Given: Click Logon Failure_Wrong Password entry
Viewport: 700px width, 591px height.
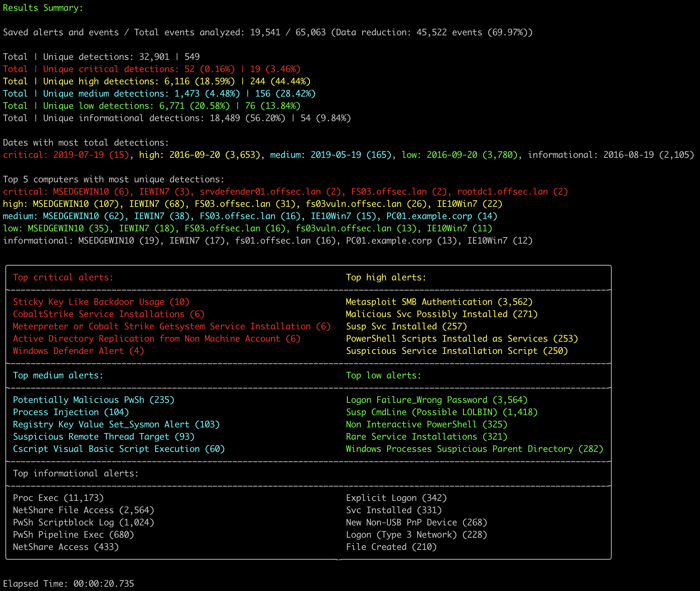Looking at the screenshot, I should click(436, 400).
